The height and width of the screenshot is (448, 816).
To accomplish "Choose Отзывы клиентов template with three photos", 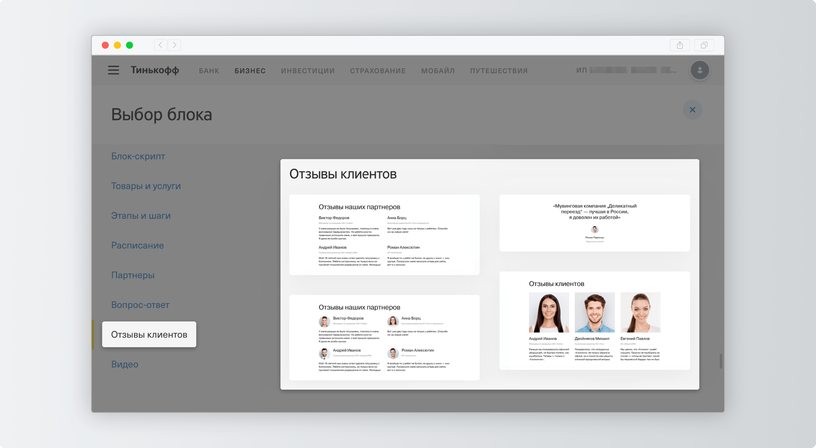I will [594, 321].
